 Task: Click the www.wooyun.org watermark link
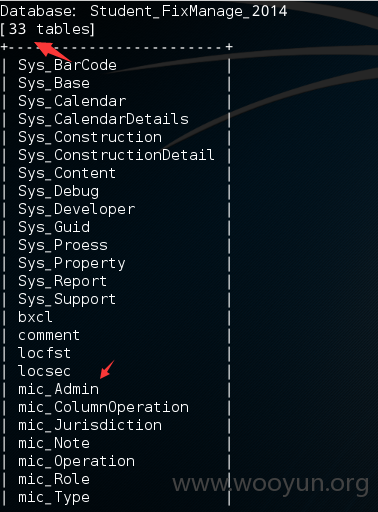coord(271,484)
